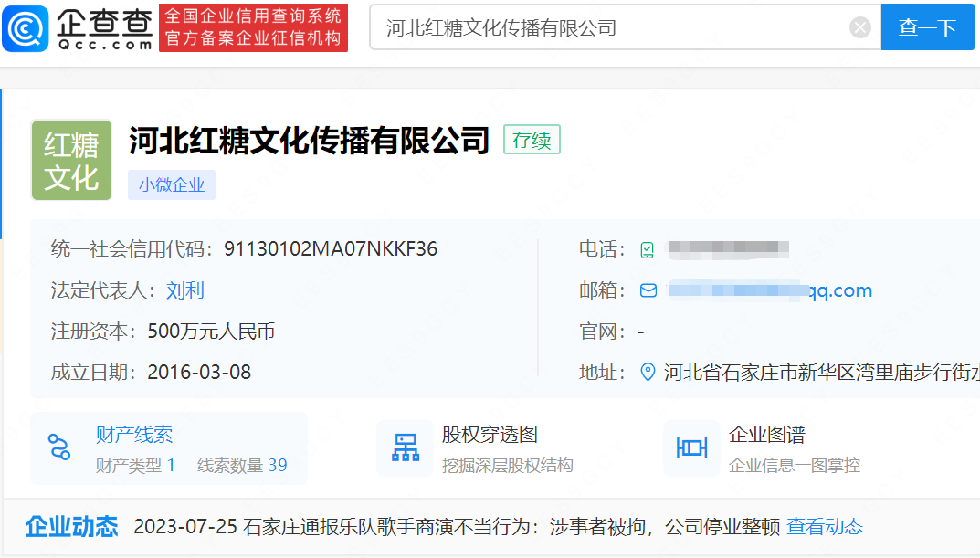
Task: Click 财产类型 1 count
Action: point(135,466)
